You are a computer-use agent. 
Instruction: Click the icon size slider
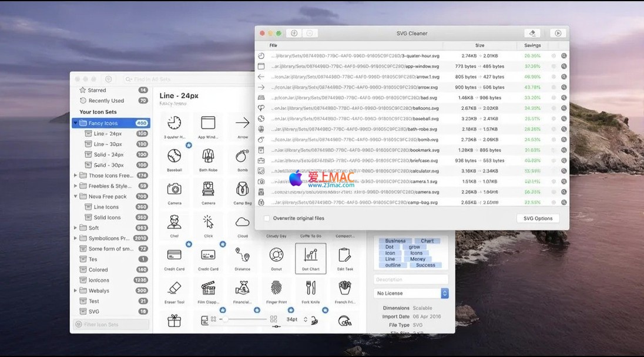(246, 319)
